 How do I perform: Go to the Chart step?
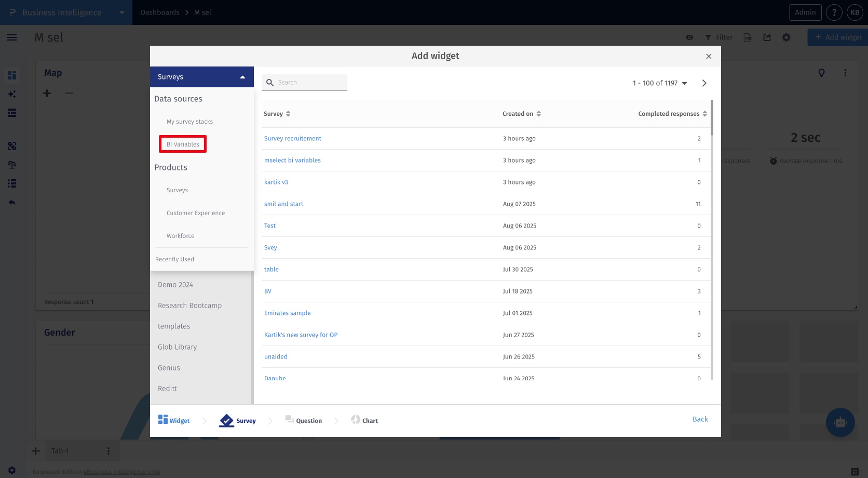tap(364, 420)
